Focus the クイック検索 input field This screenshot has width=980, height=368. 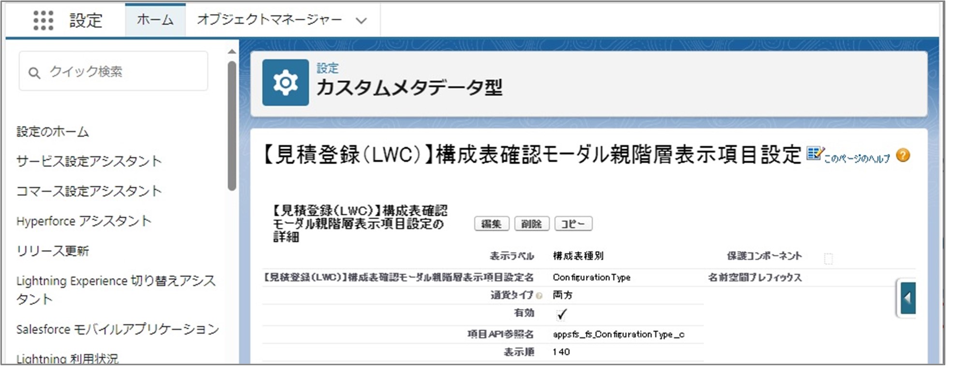114,71
